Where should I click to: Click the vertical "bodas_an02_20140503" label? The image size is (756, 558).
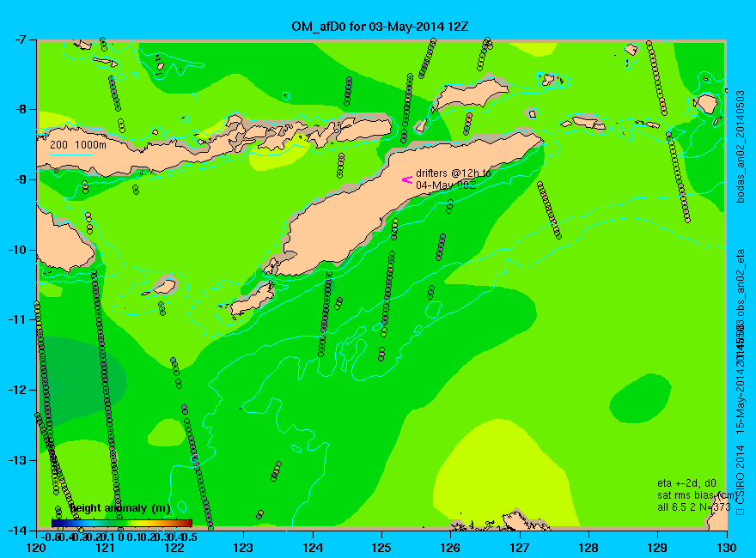(x=741, y=147)
